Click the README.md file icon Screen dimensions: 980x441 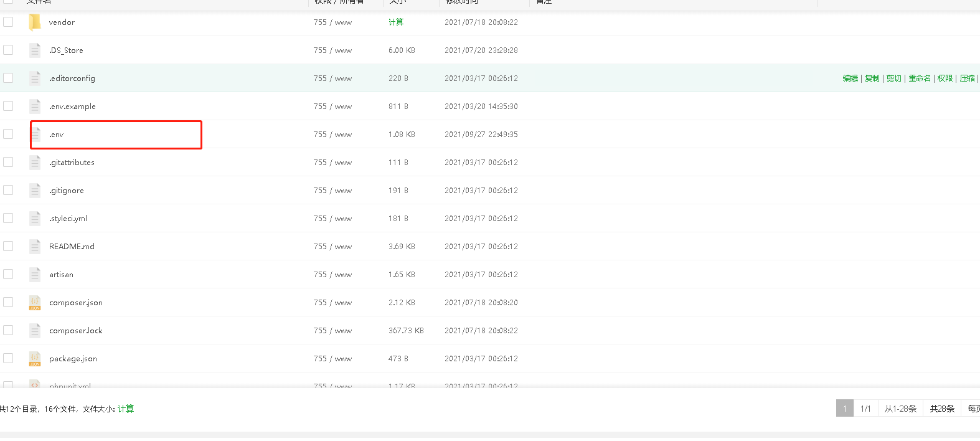point(35,247)
